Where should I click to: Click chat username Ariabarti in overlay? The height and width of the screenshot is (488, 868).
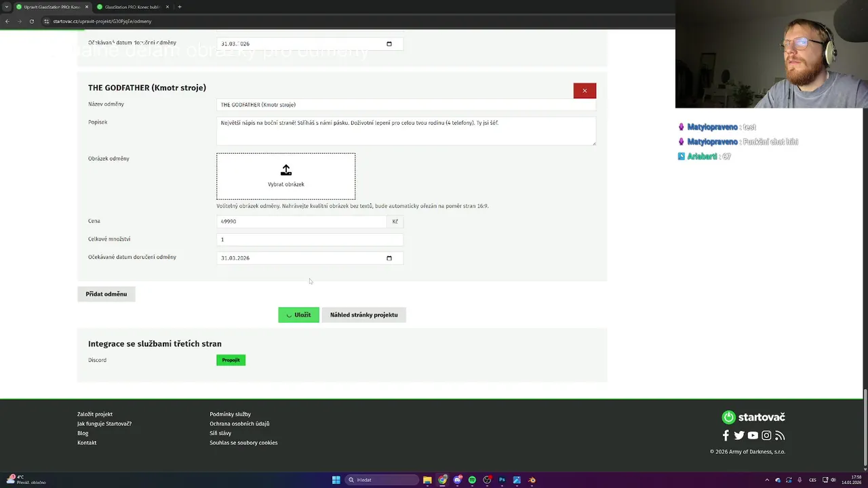(x=702, y=157)
